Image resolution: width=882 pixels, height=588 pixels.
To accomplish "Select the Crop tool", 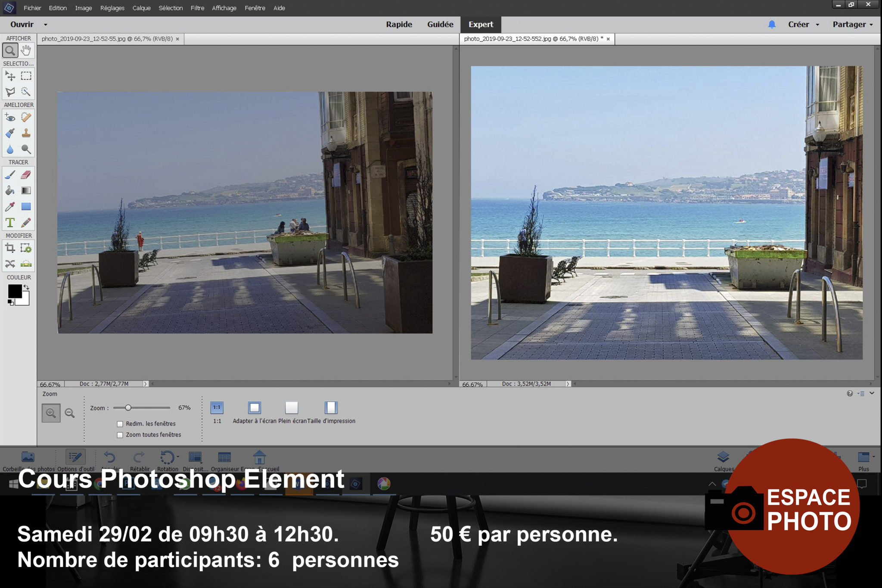I will [x=10, y=248].
